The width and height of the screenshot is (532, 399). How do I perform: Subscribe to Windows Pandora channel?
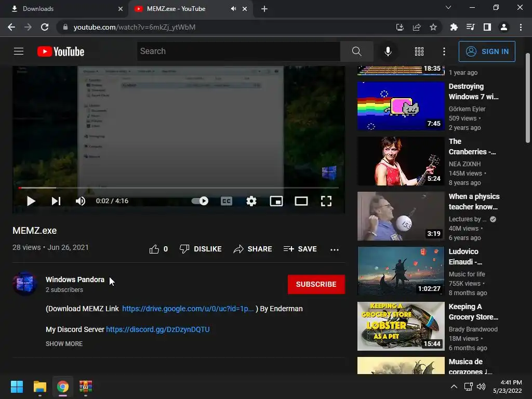[316, 284]
